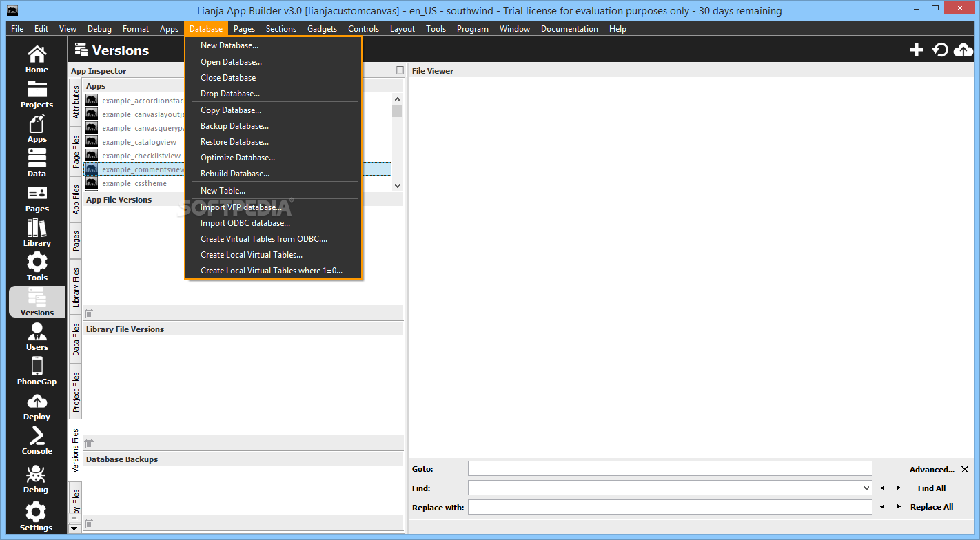Open the PhoneGap workspace
The image size is (980, 540).
[x=37, y=371]
